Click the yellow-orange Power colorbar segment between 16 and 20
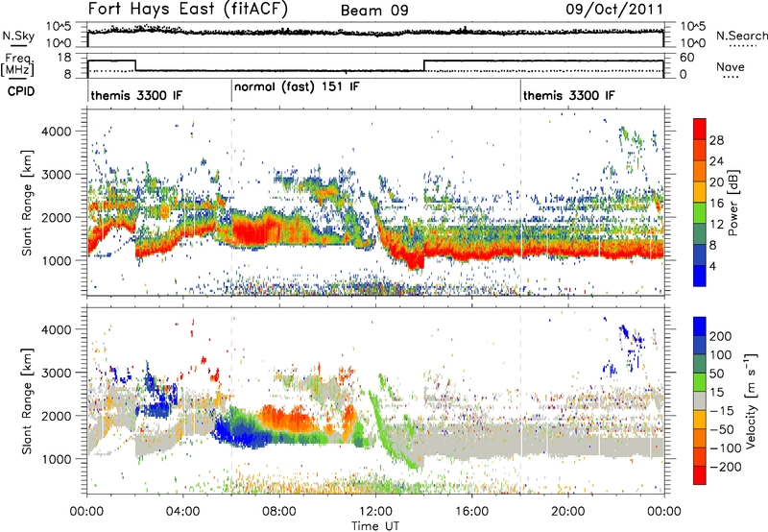The height and width of the screenshot is (532, 768). pyautogui.click(x=700, y=192)
